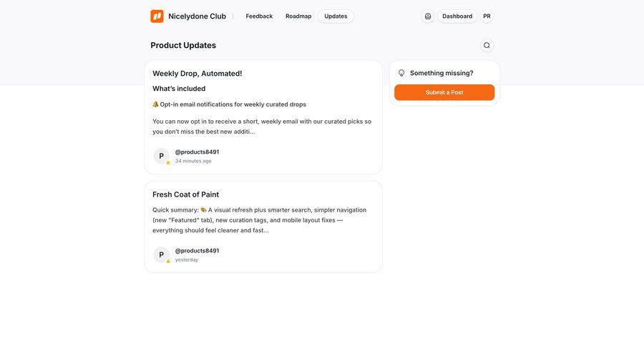Click @products8491 on the Fresh Coat post
This screenshot has width=644, height=346.
tap(197, 251)
